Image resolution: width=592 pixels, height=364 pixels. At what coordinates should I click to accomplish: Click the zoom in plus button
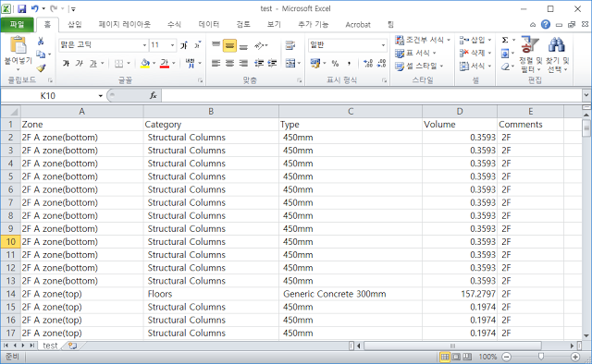[575, 357]
